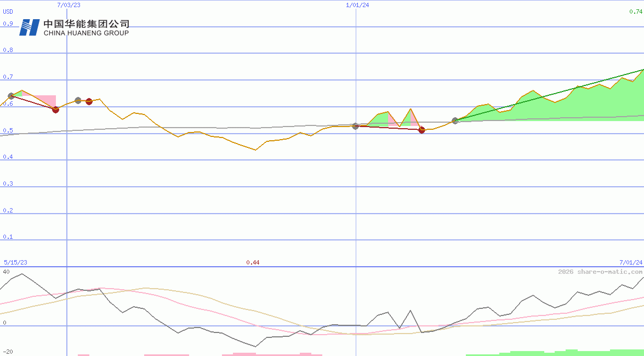
Task: Click the 0.1 price axis label
Action: coord(8,237)
